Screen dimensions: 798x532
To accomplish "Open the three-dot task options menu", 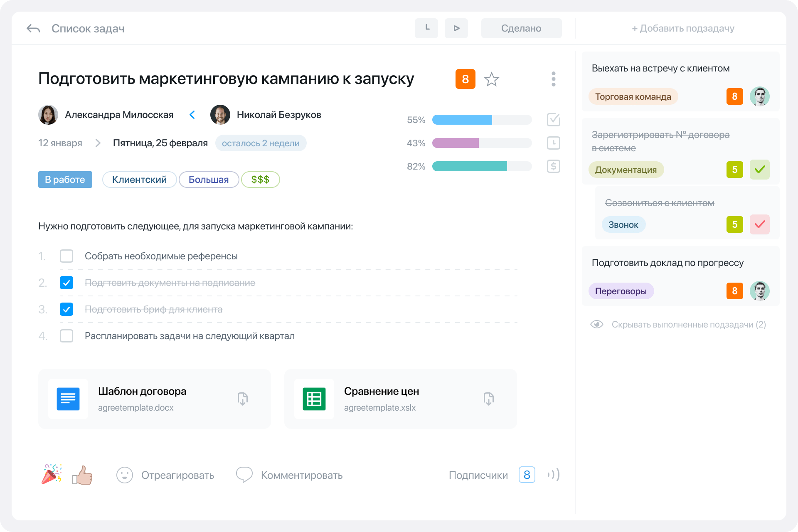I will 553,79.
